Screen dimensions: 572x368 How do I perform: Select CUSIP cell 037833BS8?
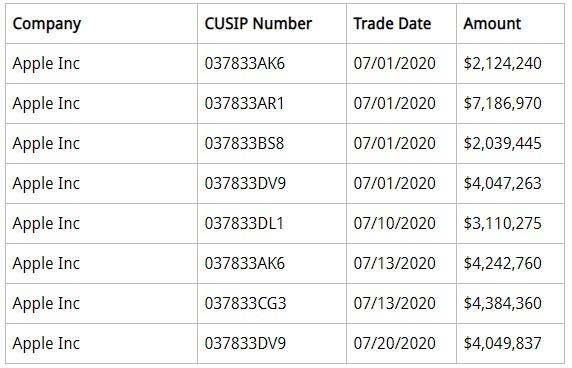click(x=244, y=143)
